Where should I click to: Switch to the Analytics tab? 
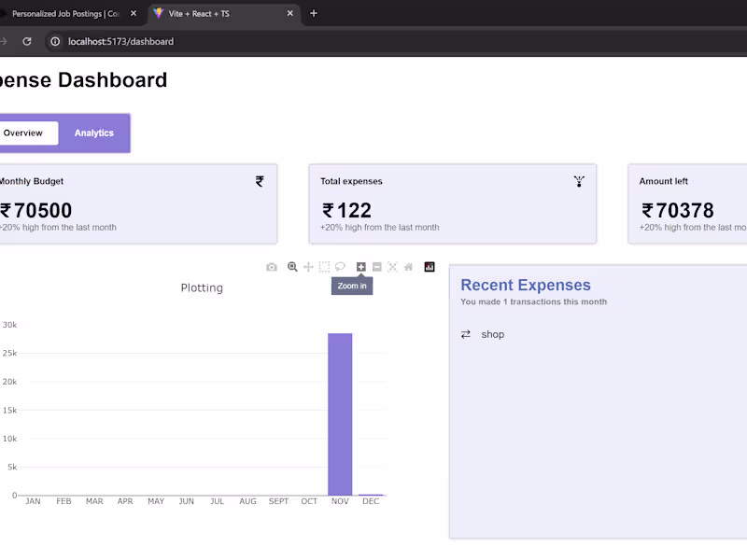pos(93,133)
